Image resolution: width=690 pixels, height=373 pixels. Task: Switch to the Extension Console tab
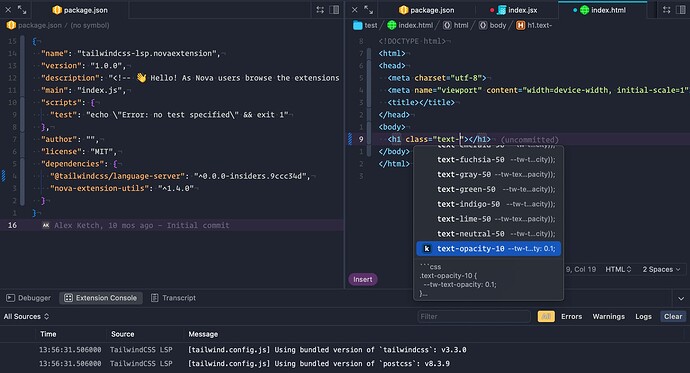coord(101,298)
